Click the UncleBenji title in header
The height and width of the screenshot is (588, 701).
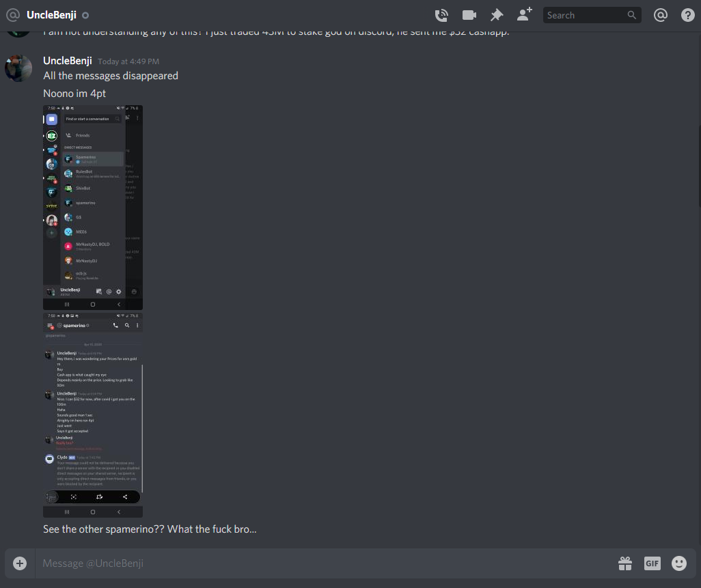pos(51,15)
